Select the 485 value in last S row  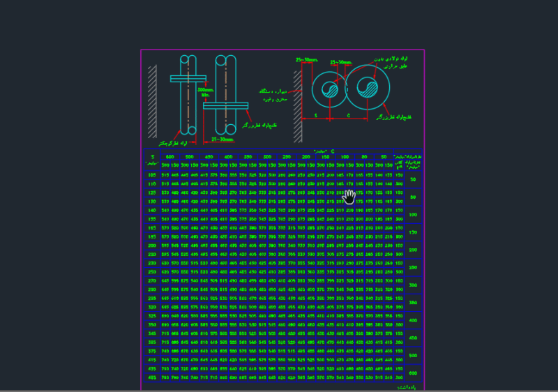[x=151, y=377]
